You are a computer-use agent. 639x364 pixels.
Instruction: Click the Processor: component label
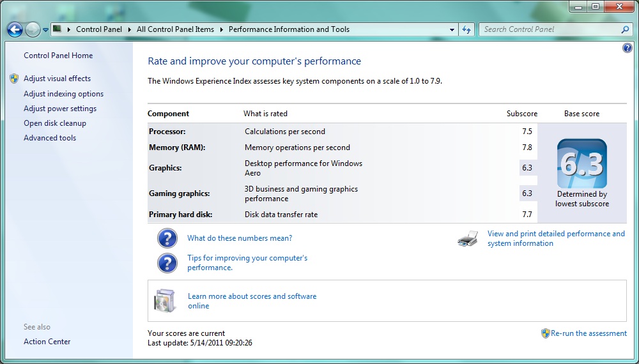[167, 132]
